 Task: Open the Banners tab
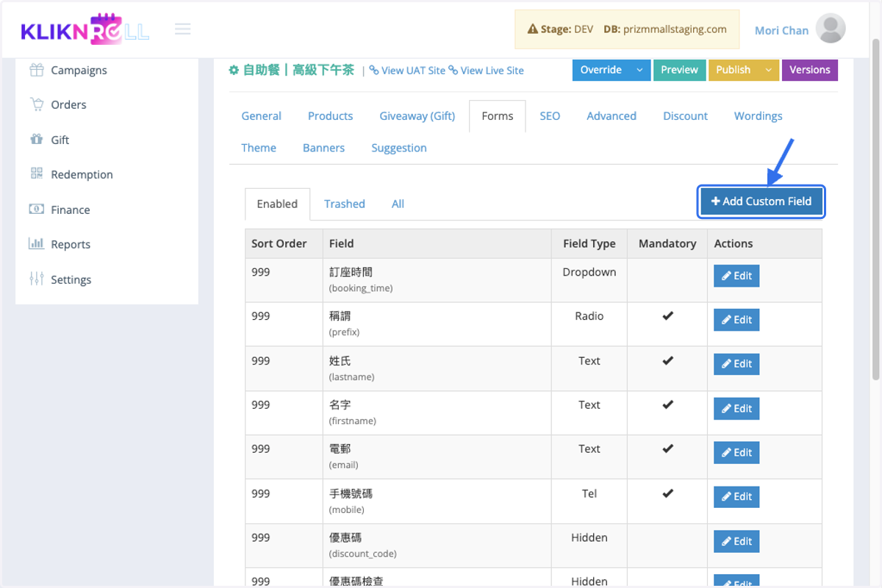pyautogui.click(x=323, y=148)
